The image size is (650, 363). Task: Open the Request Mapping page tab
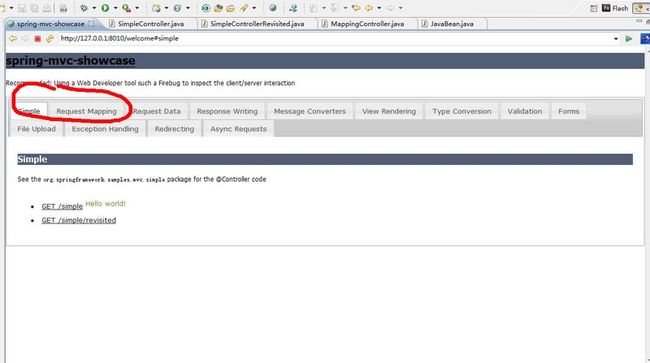(86, 111)
